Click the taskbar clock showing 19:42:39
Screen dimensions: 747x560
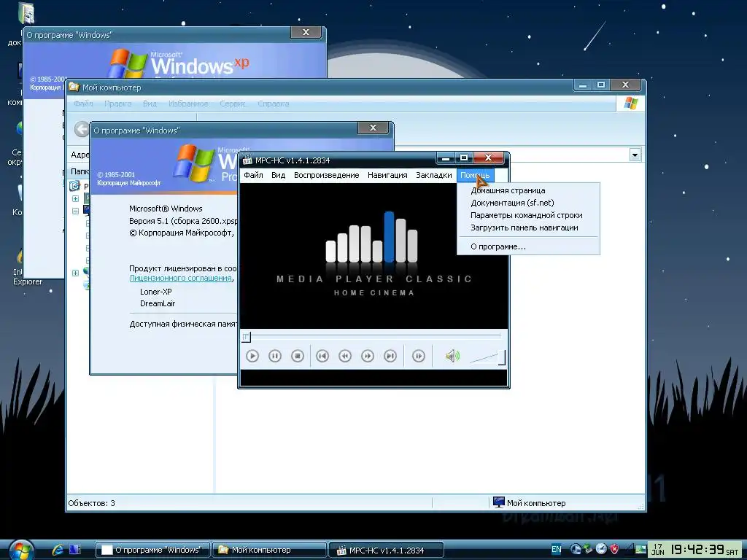[x=697, y=550]
